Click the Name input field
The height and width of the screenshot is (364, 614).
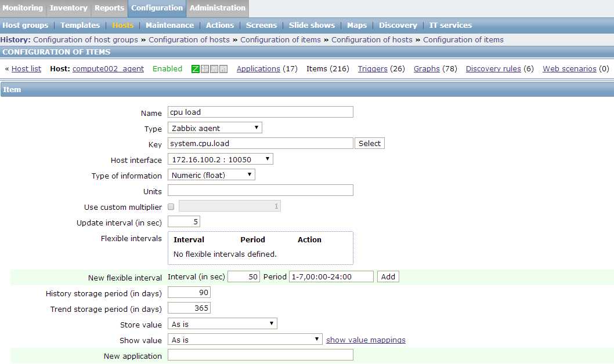tap(261, 112)
